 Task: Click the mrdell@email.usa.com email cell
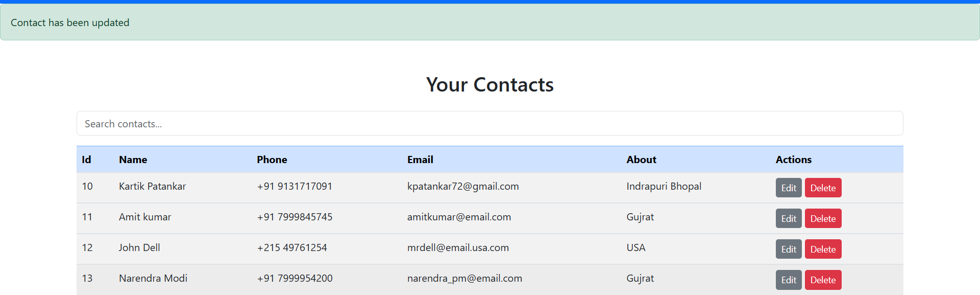coord(458,247)
